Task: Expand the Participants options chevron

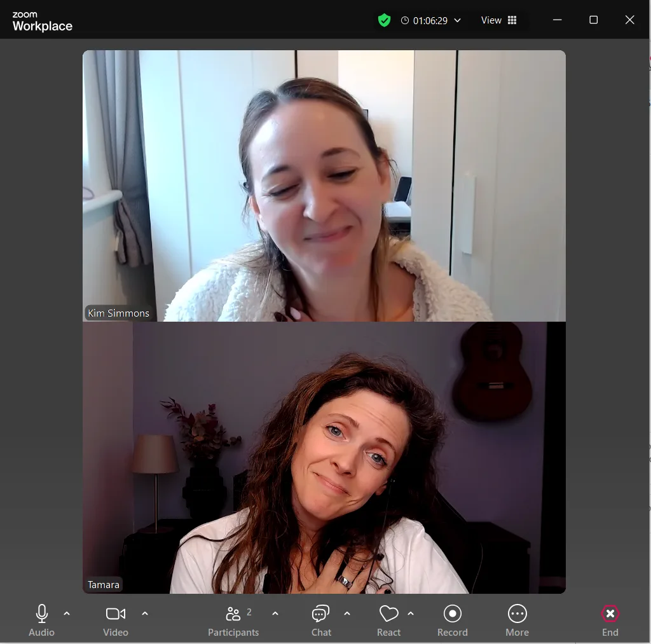Action: point(275,613)
